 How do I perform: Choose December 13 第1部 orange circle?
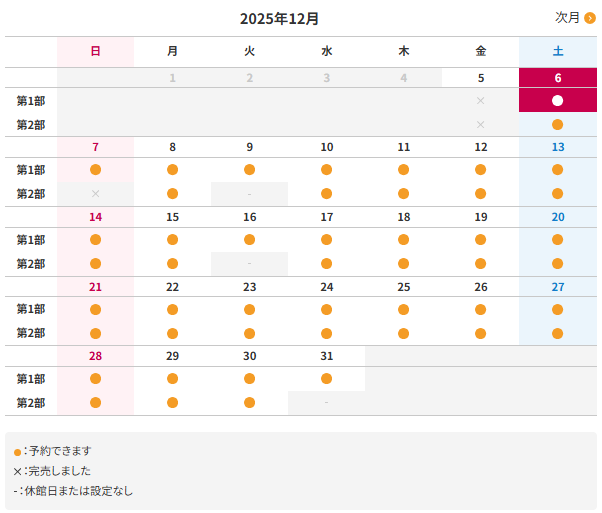pos(557,170)
